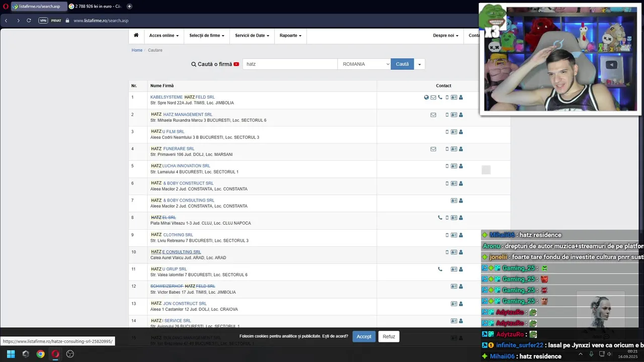Screen dimensions: 644x362
Task: Open ID card icon for HATZU FILM SRL
Action: (454, 132)
